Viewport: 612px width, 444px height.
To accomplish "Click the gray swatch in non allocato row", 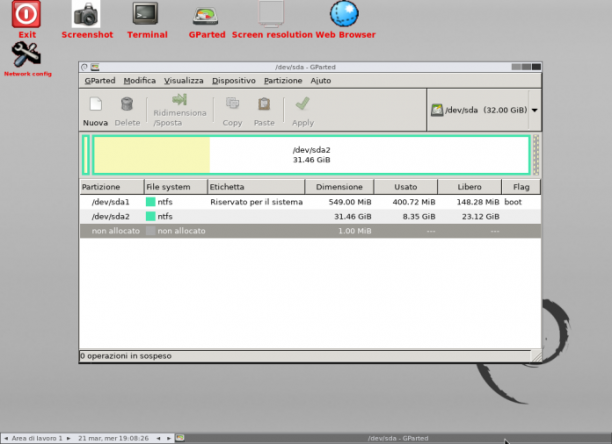I will (x=150, y=231).
